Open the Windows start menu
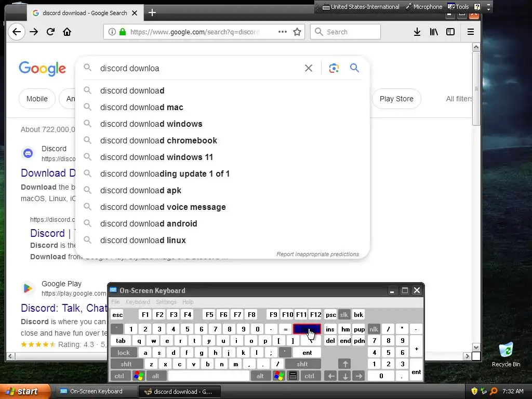The height and width of the screenshot is (399, 532). pyautogui.click(x=25, y=392)
